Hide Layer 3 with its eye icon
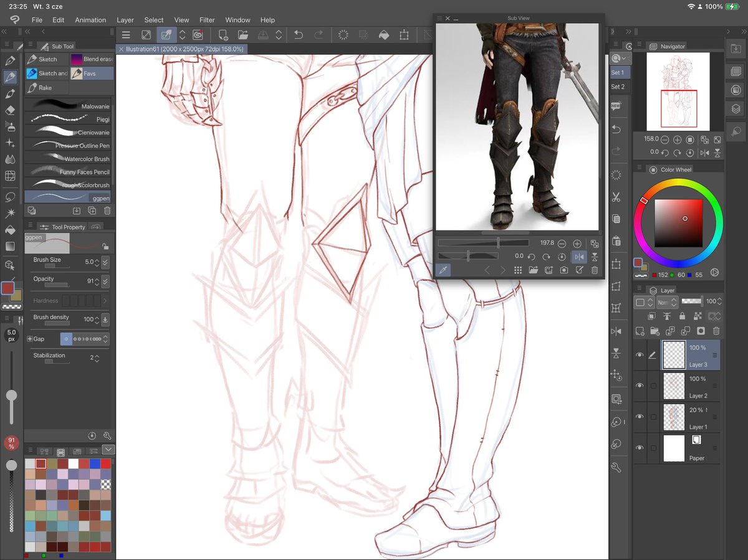The image size is (748, 560). 640,355
